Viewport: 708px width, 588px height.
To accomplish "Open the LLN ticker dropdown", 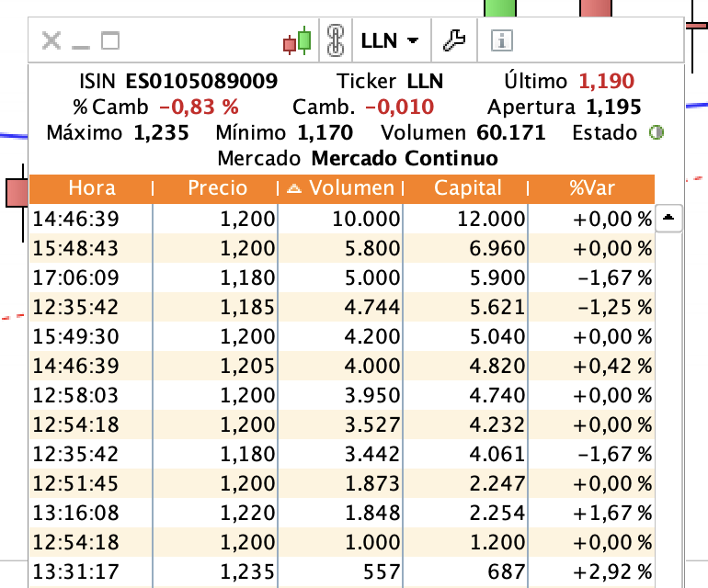I will [390, 41].
